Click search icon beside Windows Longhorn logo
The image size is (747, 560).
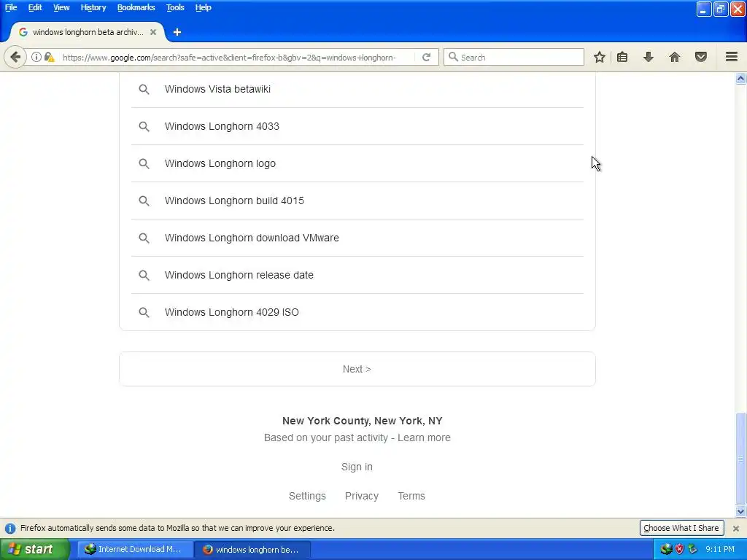pos(144,163)
